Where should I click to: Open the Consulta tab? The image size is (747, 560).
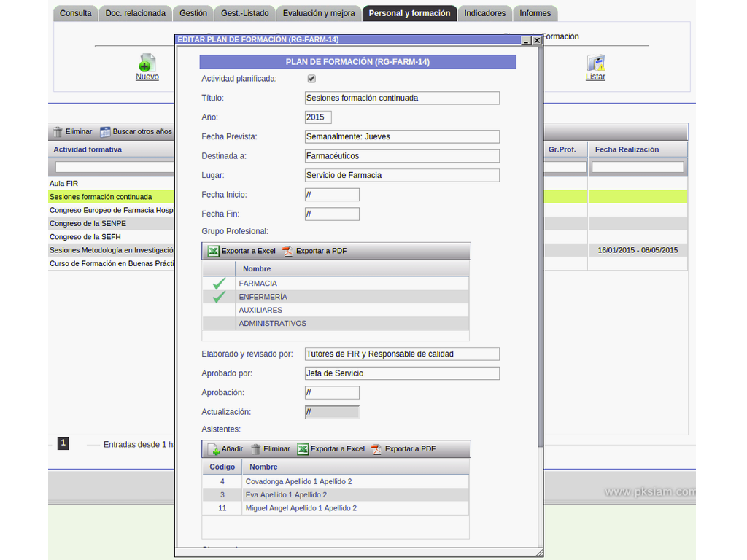click(x=75, y=13)
